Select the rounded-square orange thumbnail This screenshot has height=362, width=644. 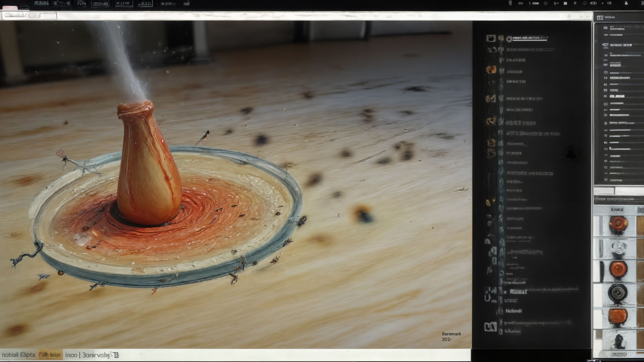pos(618,317)
